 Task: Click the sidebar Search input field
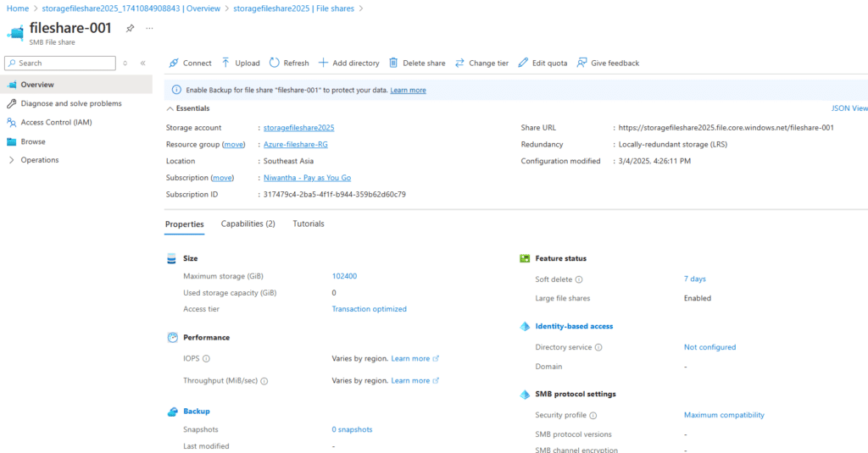pos(64,63)
